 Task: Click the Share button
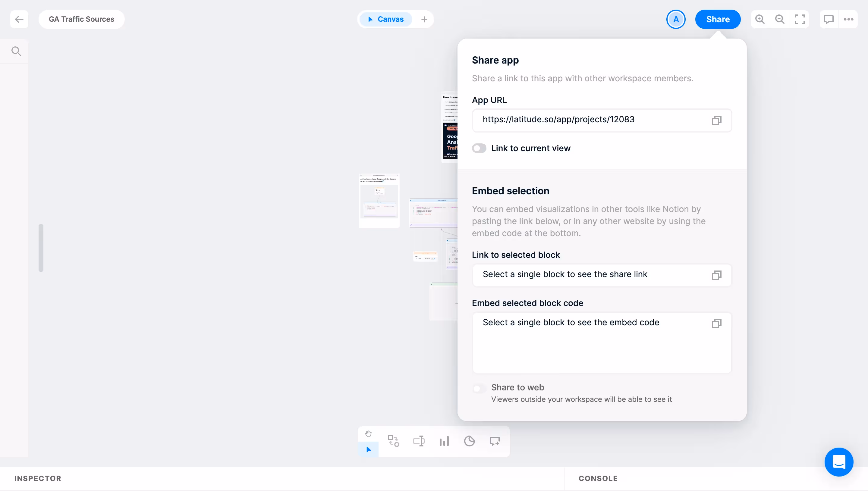(718, 19)
